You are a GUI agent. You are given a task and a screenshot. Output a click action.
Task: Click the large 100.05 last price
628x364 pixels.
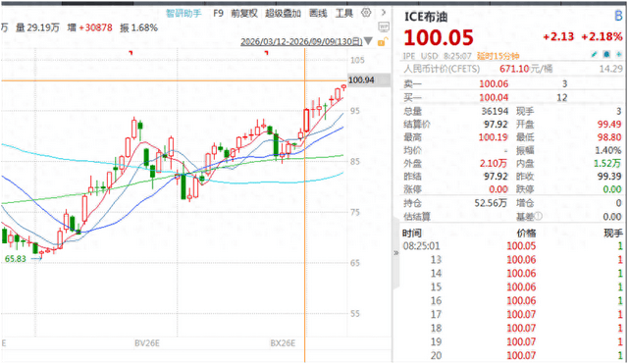pyautogui.click(x=439, y=37)
